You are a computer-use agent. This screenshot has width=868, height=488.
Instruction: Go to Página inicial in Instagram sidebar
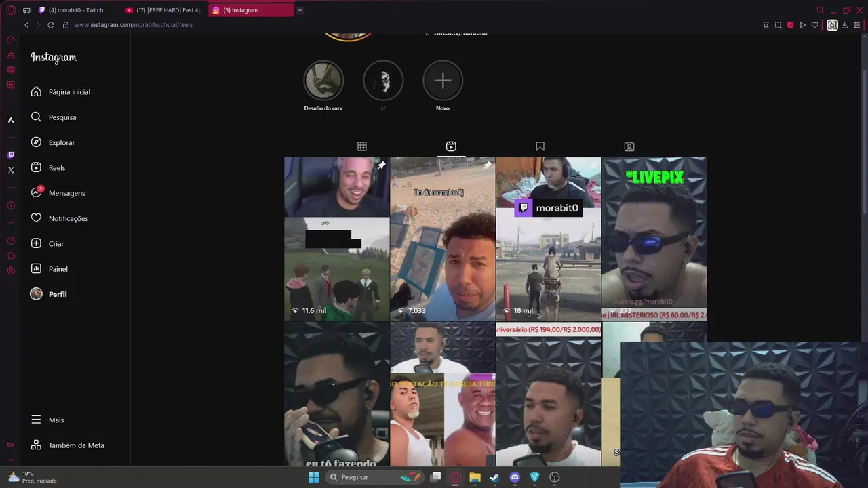[60, 91]
